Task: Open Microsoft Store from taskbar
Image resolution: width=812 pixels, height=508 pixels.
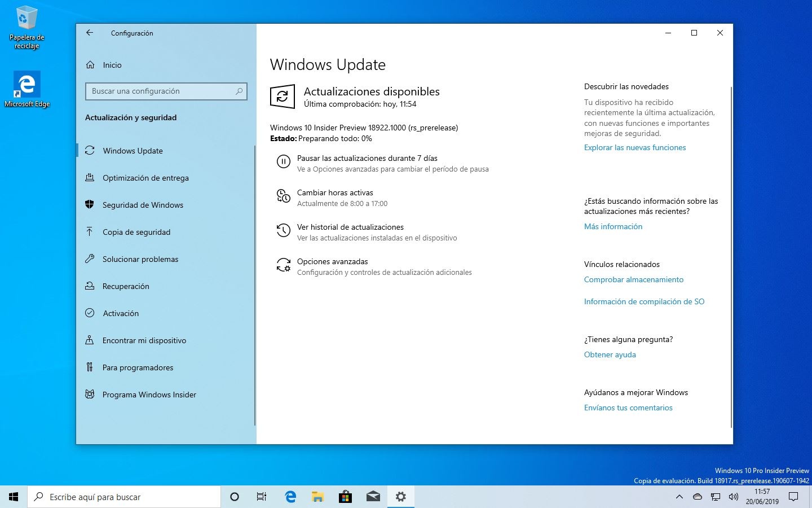Action: 345,497
